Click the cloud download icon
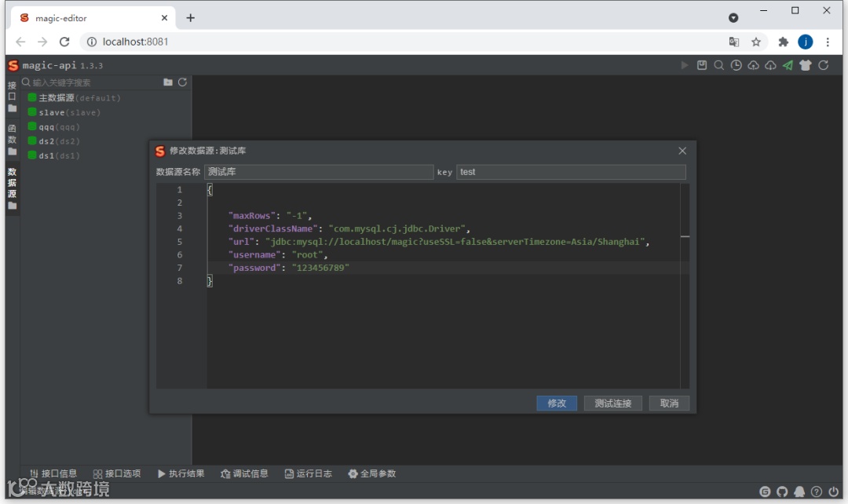 pyautogui.click(x=771, y=65)
